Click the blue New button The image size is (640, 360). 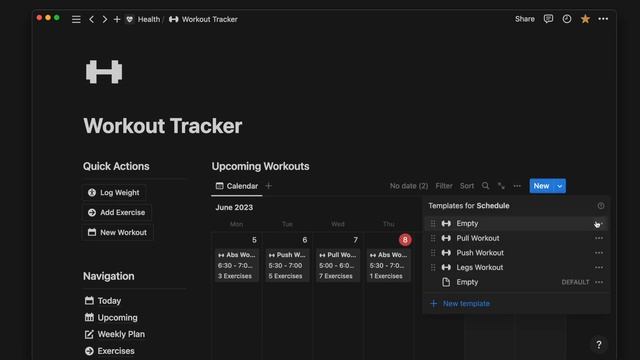541,186
